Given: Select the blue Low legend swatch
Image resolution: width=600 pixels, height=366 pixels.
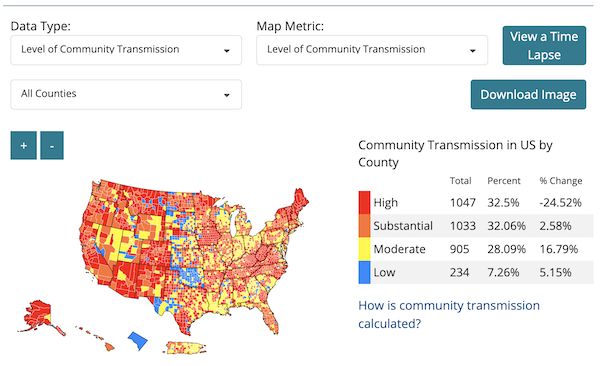Looking at the screenshot, I should coord(364,273).
